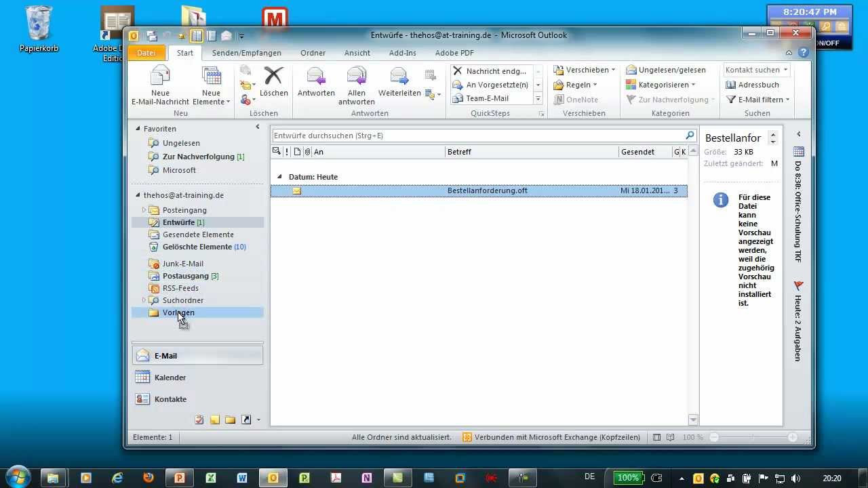
Task: Open the Neue Elemente dropdown
Action: [211, 86]
